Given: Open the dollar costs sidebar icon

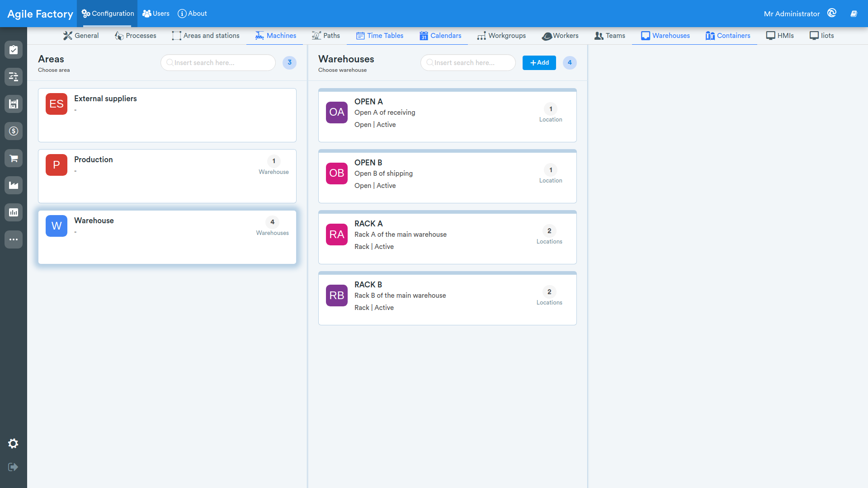Looking at the screenshot, I should click(x=14, y=131).
